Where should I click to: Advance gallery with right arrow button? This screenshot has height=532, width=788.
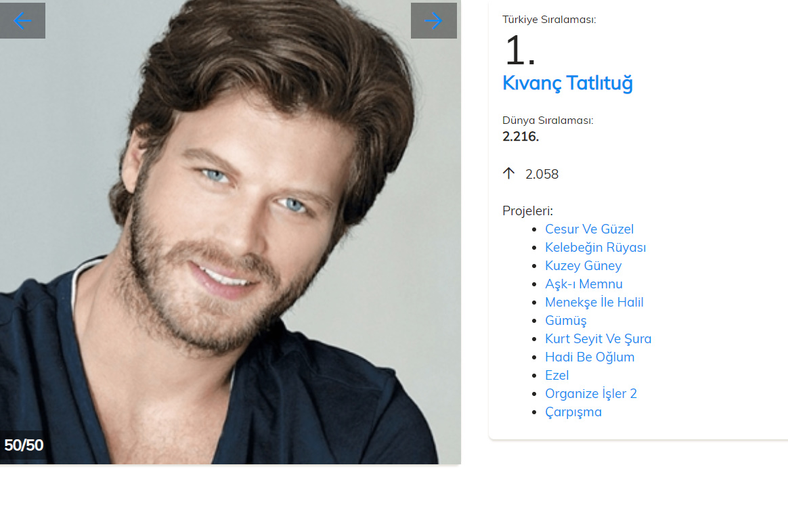pos(434,20)
